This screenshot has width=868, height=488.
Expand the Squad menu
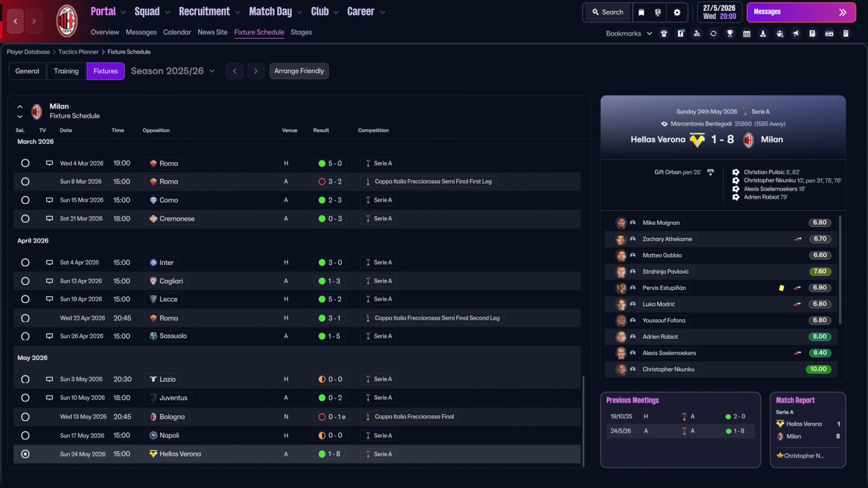pyautogui.click(x=152, y=12)
